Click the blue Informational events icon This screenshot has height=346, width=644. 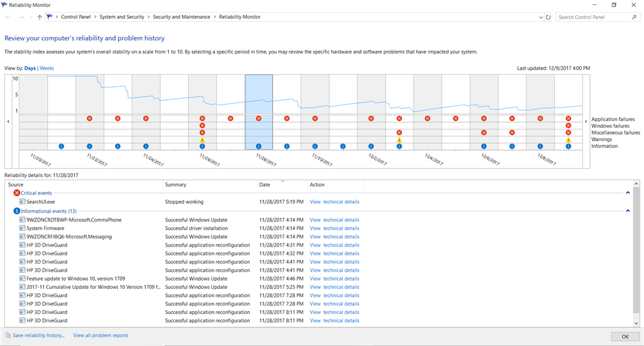(x=17, y=211)
